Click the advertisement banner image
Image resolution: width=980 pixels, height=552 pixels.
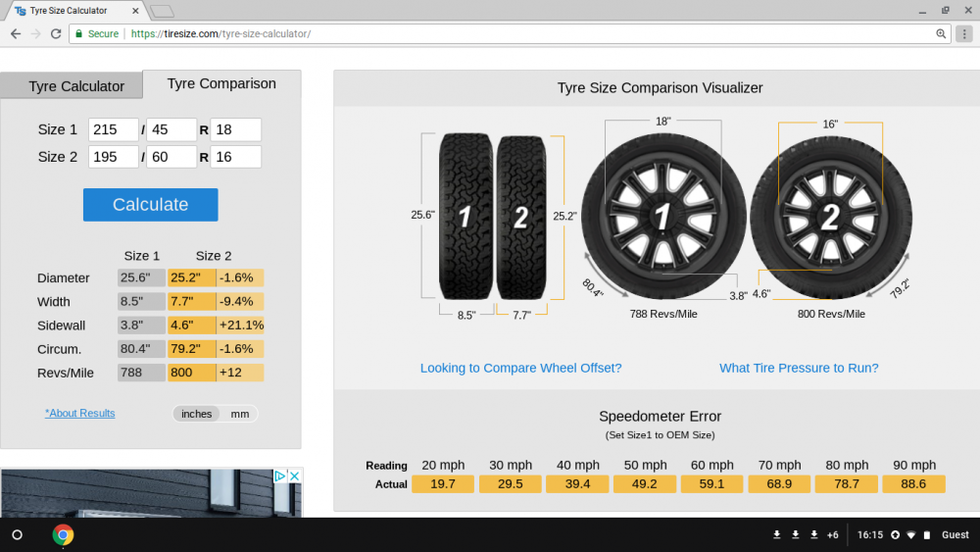pos(151,493)
